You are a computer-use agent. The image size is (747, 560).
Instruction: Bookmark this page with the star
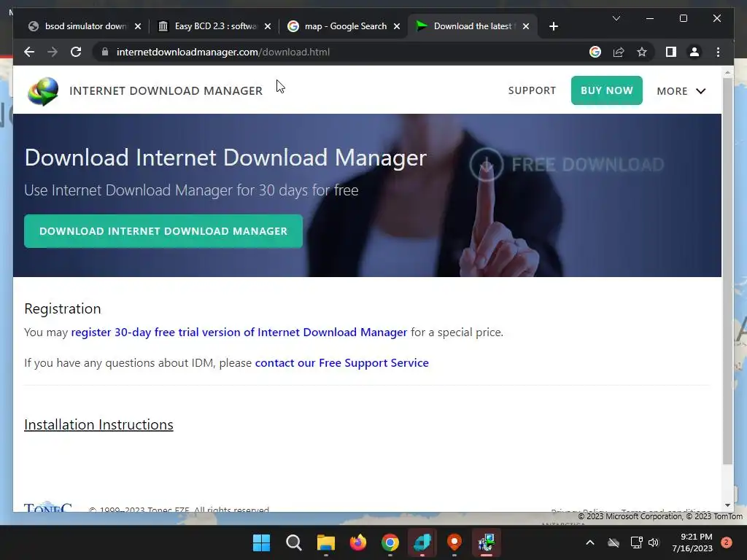[642, 52]
